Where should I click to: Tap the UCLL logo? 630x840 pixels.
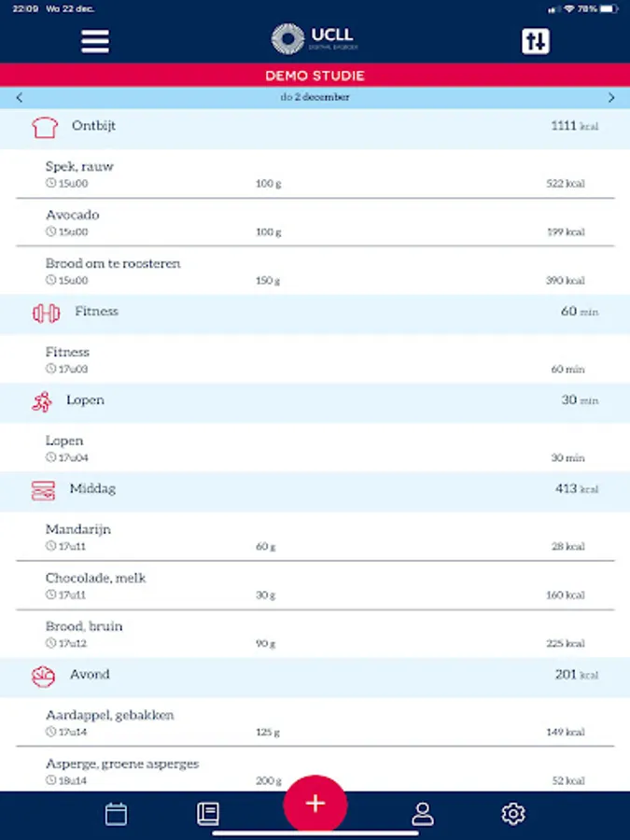pos(315,39)
